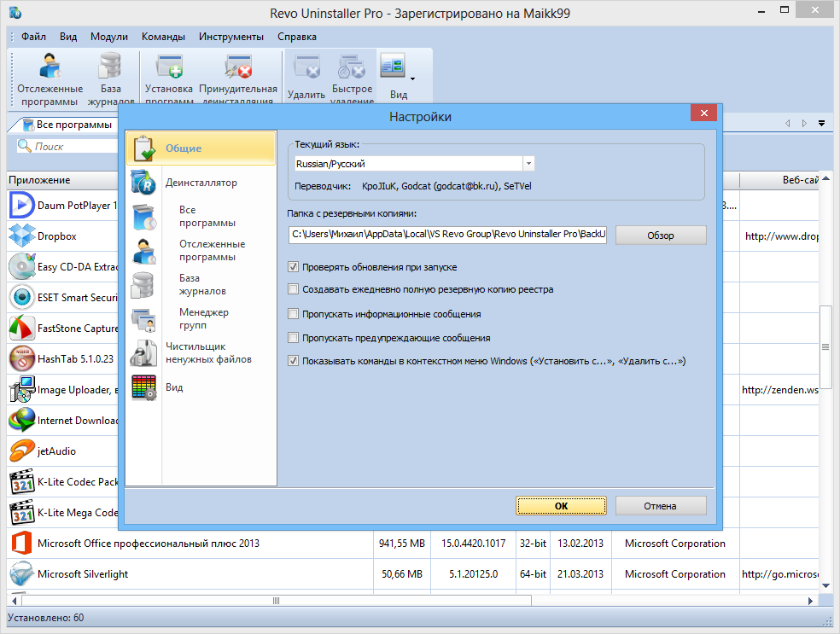Image resolution: width=840 pixels, height=634 pixels.
Task: Expand the Вид toolbar dropdown arrow
Action: point(412,79)
